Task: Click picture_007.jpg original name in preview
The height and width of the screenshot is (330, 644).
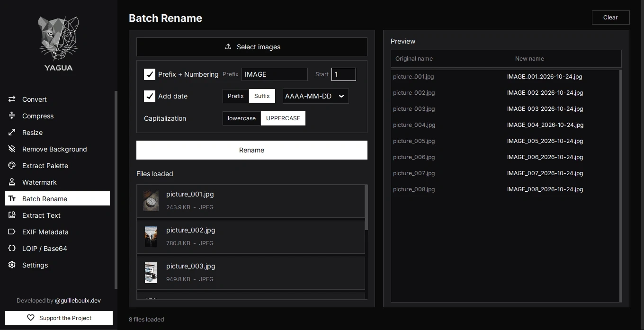Action: tap(414, 173)
